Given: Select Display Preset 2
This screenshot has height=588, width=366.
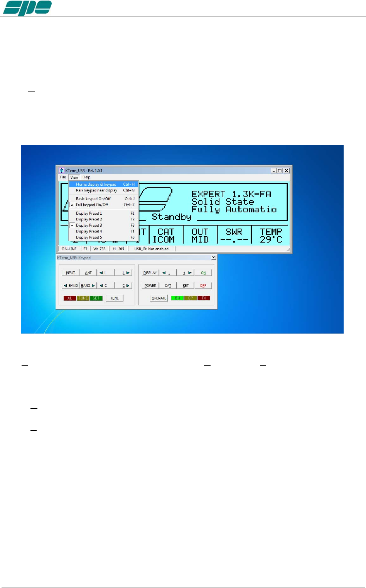Looking at the screenshot, I should coord(103,219).
